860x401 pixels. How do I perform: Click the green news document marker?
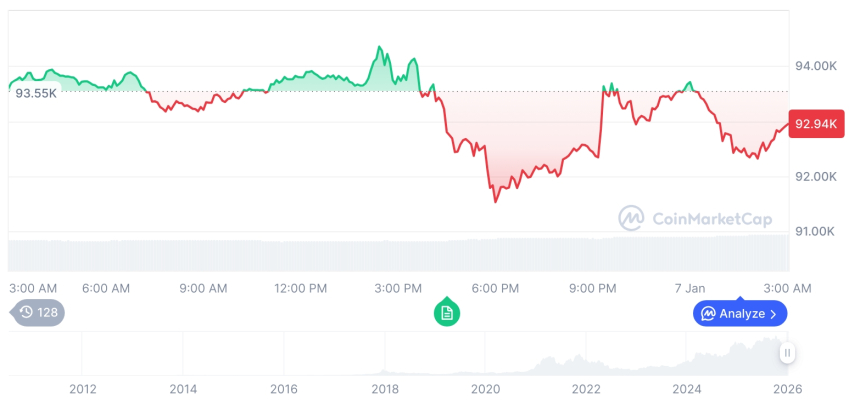(447, 313)
